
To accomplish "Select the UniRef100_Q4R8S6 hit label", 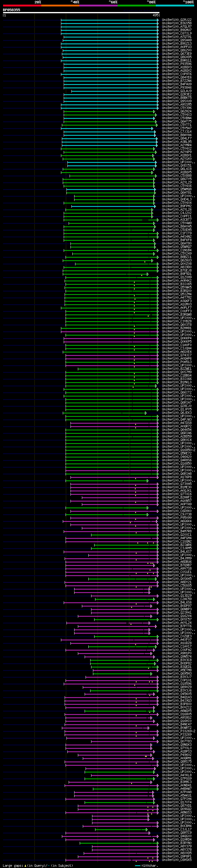I will pyautogui.click(x=177, y=460).
